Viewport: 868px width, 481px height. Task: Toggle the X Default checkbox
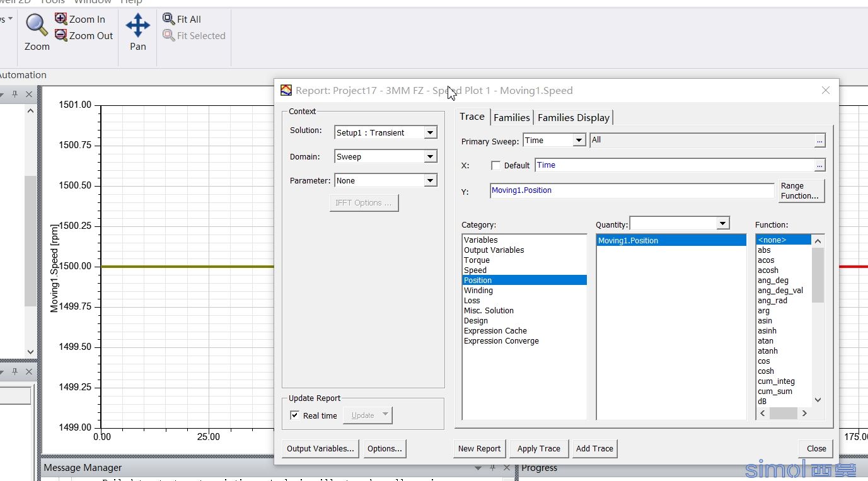(495, 165)
